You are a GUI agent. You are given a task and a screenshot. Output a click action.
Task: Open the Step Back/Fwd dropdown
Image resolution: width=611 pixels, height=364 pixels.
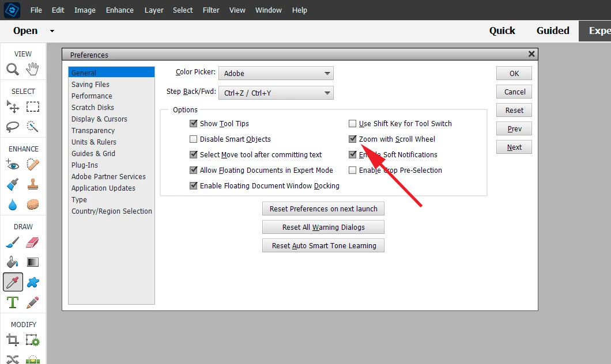pos(276,93)
